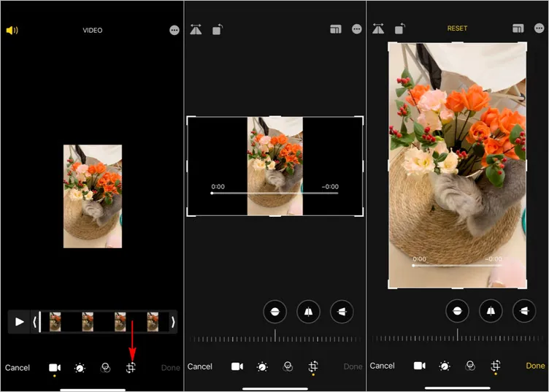
Task: Click the right trim handle of the timeline
Action: [x=173, y=322]
